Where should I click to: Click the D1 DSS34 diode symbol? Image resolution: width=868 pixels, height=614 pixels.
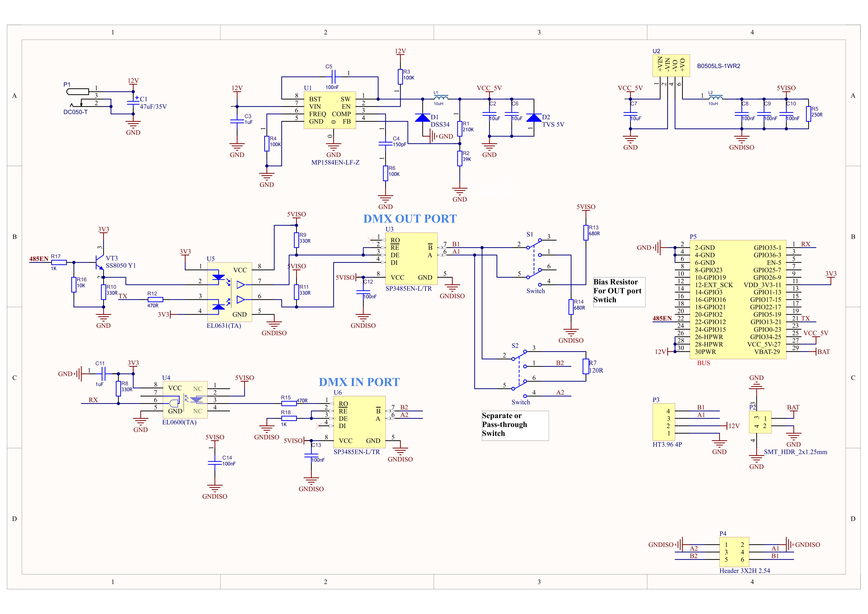point(422,118)
